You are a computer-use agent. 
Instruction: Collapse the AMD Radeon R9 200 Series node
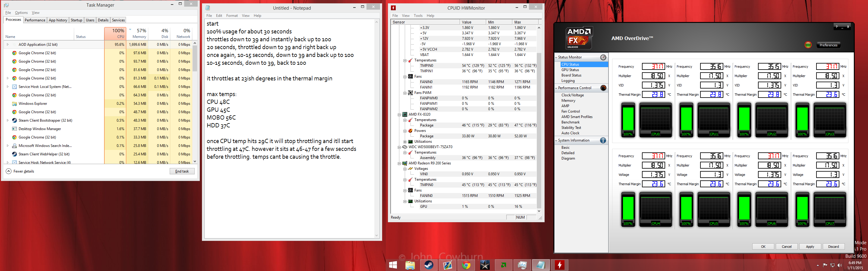click(399, 163)
